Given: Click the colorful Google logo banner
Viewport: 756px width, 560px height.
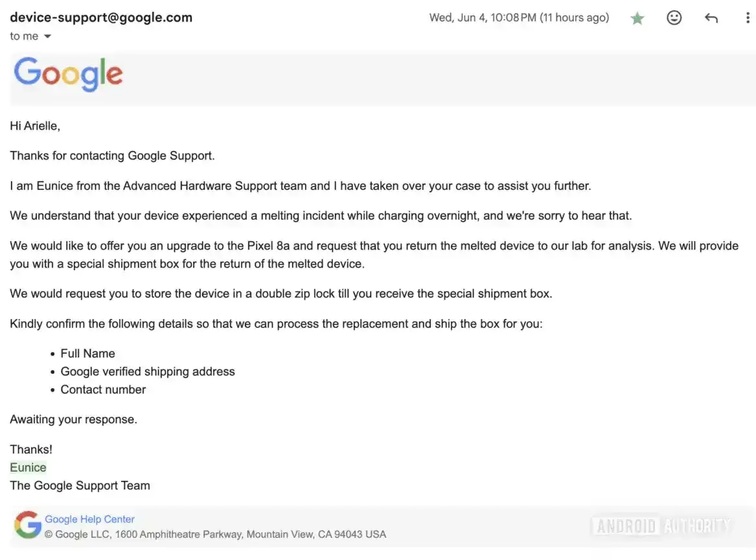Looking at the screenshot, I should pos(68,74).
